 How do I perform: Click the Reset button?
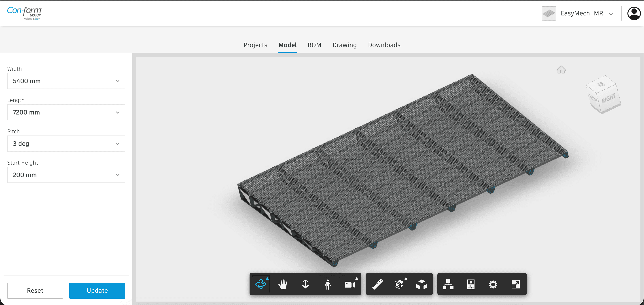click(x=35, y=290)
